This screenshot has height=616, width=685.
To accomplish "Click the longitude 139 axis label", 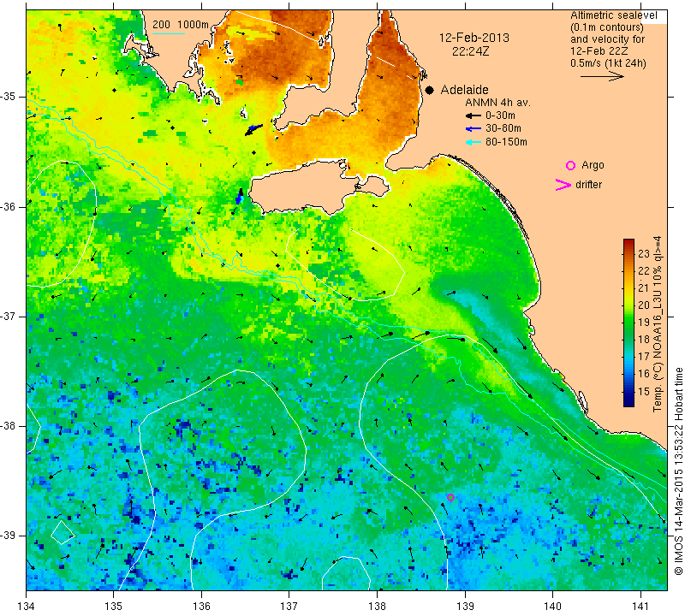I will pyautogui.click(x=465, y=607).
